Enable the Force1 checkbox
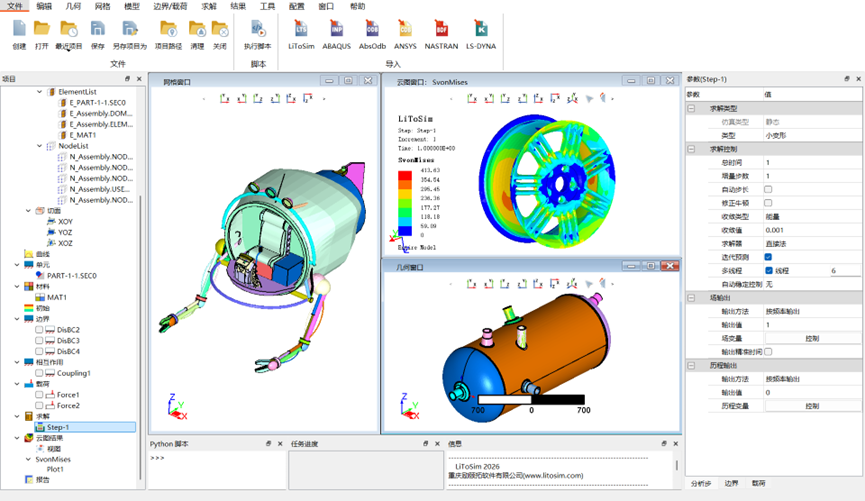 click(x=39, y=395)
